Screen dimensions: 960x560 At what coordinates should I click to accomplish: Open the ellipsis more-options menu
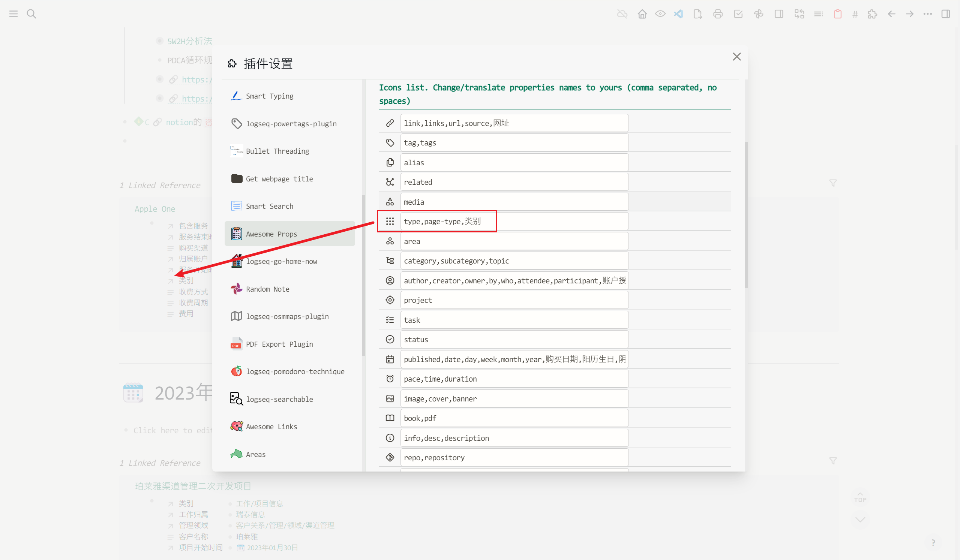click(927, 14)
